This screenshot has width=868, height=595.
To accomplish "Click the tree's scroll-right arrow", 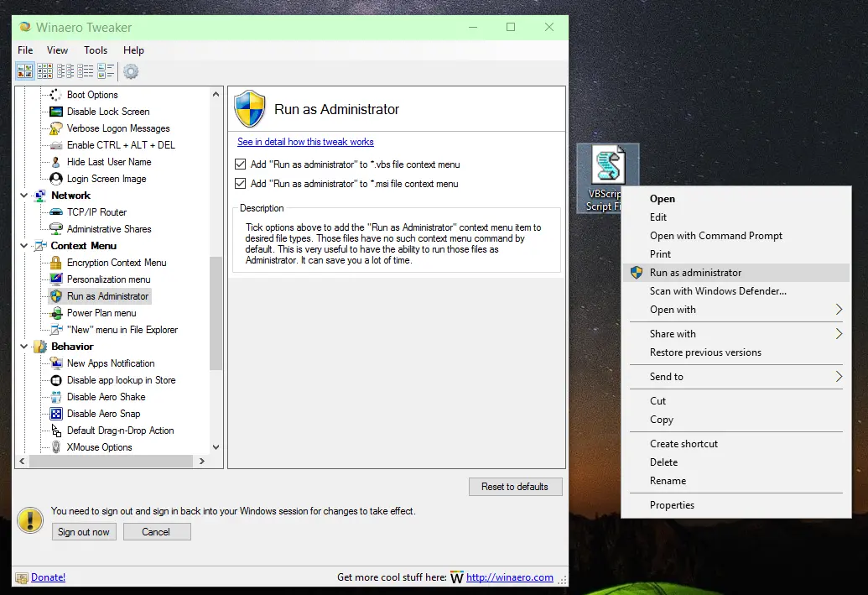I will [x=202, y=461].
